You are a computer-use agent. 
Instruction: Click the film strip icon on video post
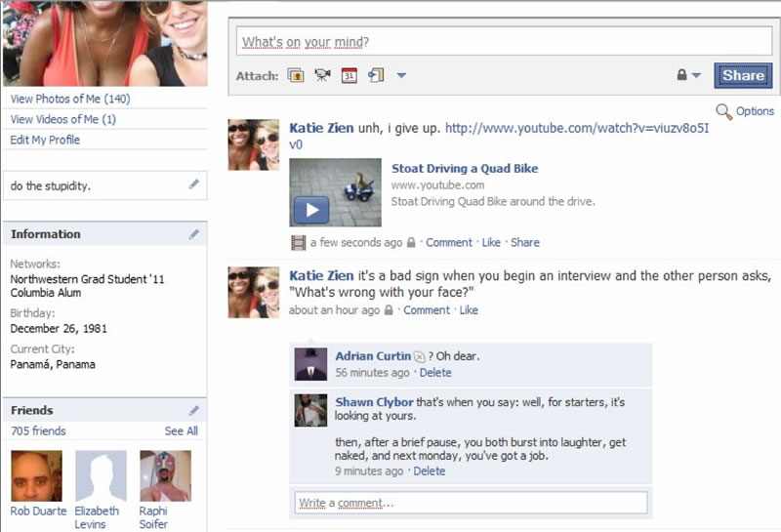click(298, 243)
